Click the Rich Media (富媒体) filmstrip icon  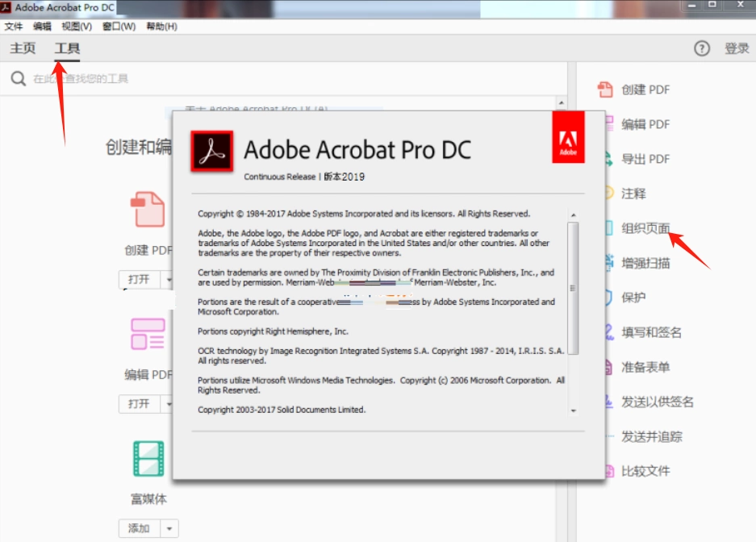[x=148, y=459]
